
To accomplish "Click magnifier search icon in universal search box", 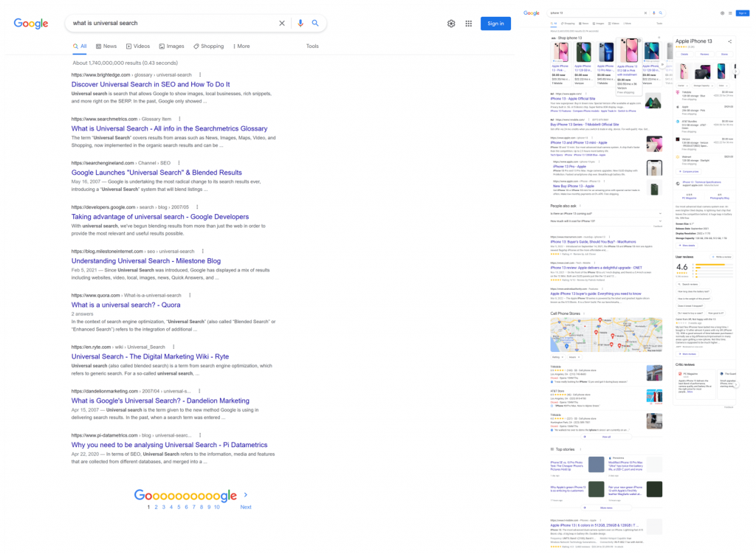I will pos(315,23).
